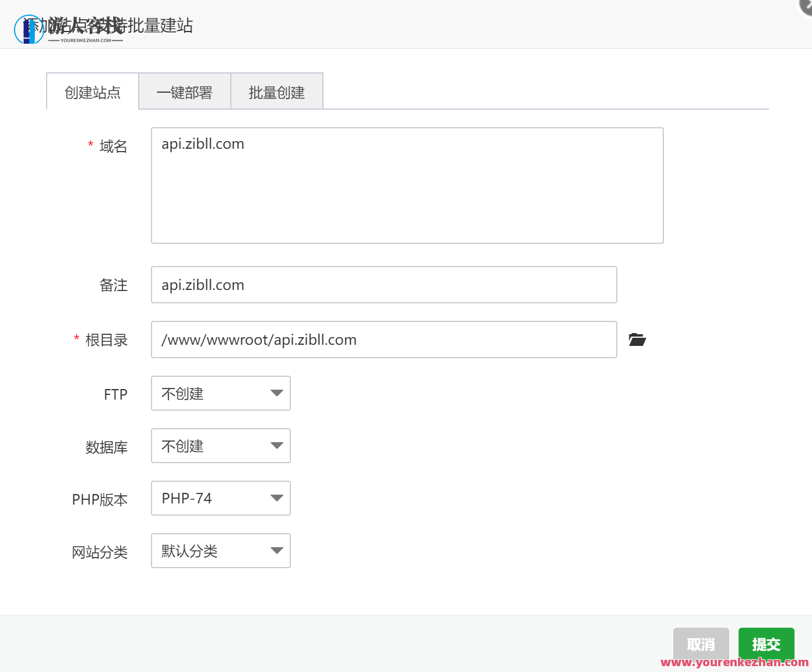
Task: Click inside the 域名 text area
Action: (x=406, y=185)
